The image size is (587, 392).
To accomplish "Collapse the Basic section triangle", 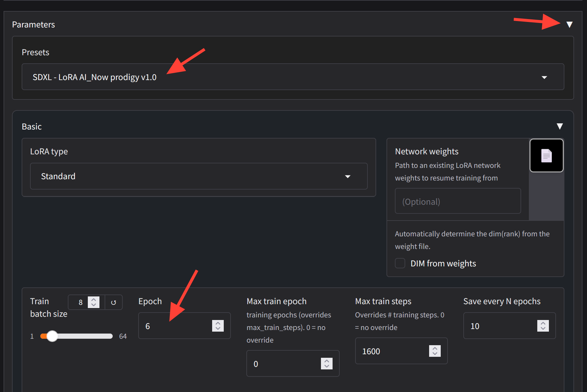I will (560, 126).
